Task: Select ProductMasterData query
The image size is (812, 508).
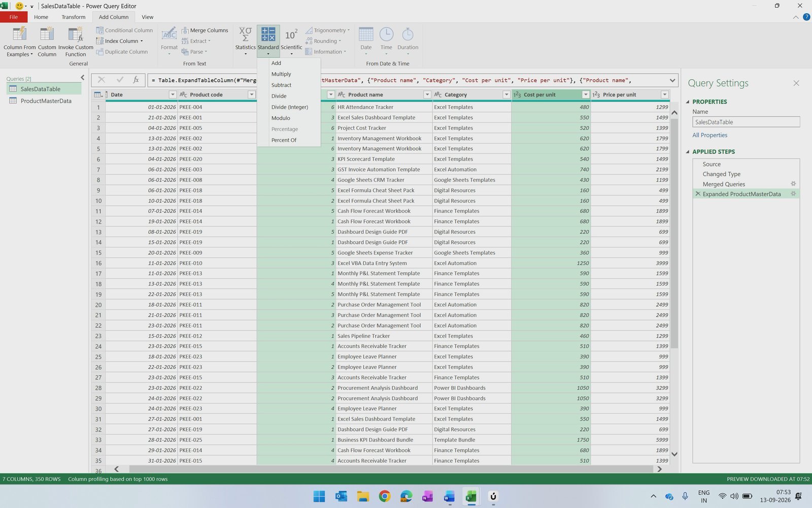Action: point(44,101)
